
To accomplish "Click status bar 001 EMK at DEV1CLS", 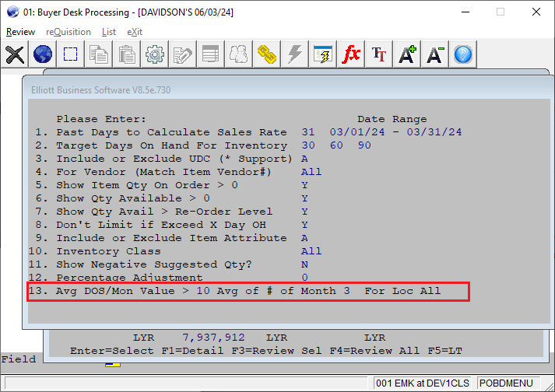I will (423, 383).
